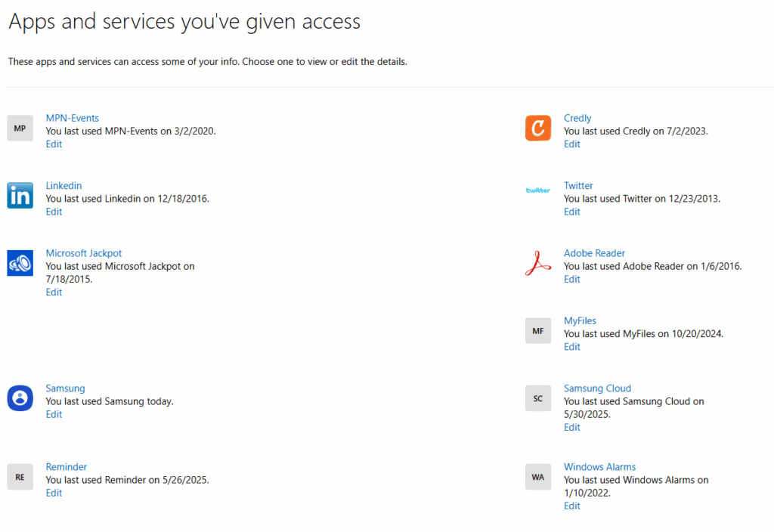
Task: Edit access for Linkedin
Action: click(x=54, y=212)
